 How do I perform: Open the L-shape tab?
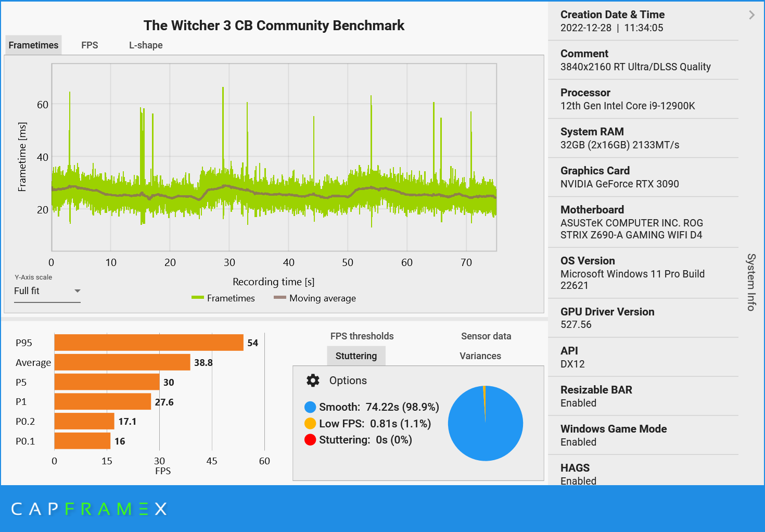point(146,45)
